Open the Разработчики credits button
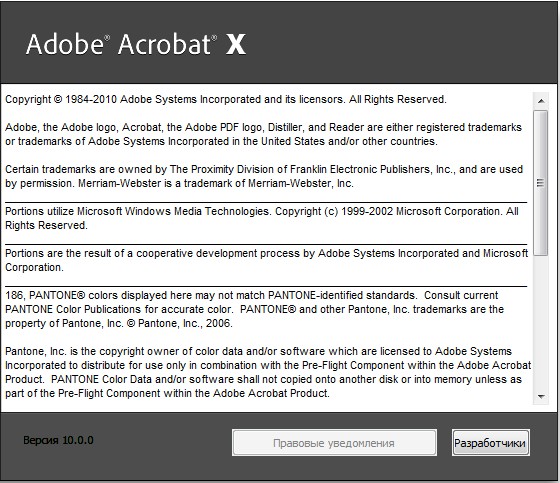This screenshot has width=560, height=483. (x=491, y=443)
